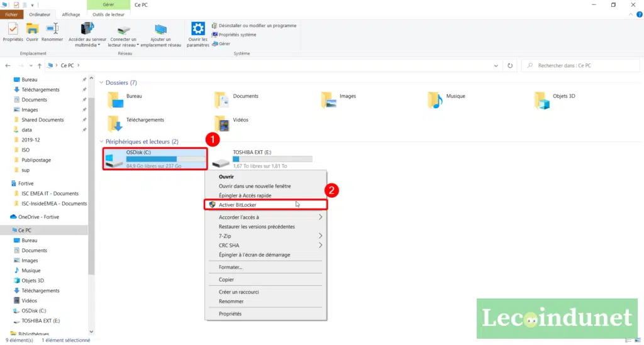644x345 pixels.
Task: Select Shared Documents in the sidebar
Action: pos(43,120)
